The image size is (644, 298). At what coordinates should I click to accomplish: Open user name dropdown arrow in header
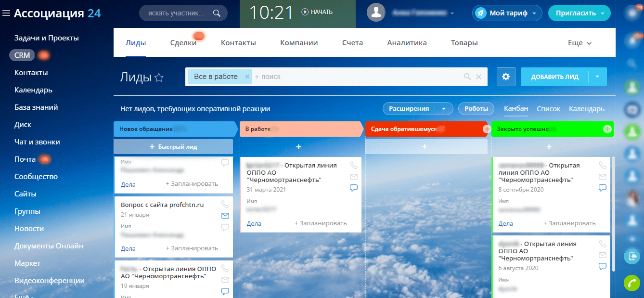pos(452,13)
